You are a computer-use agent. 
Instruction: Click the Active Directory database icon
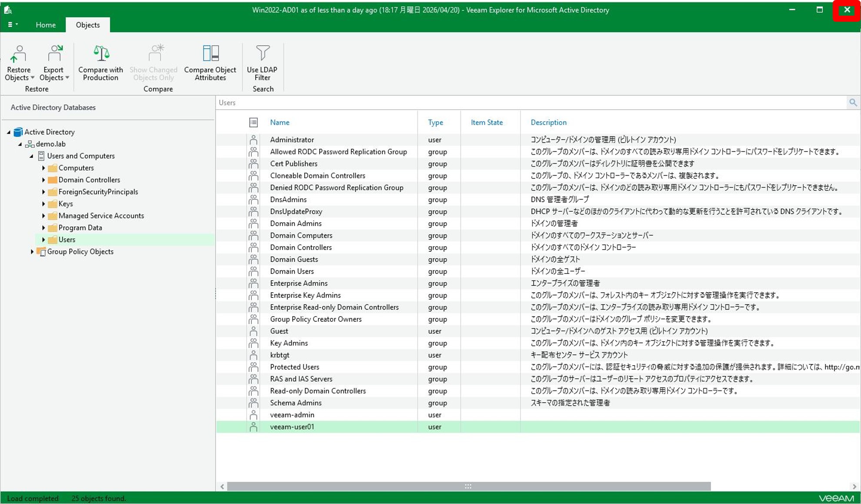(18, 132)
